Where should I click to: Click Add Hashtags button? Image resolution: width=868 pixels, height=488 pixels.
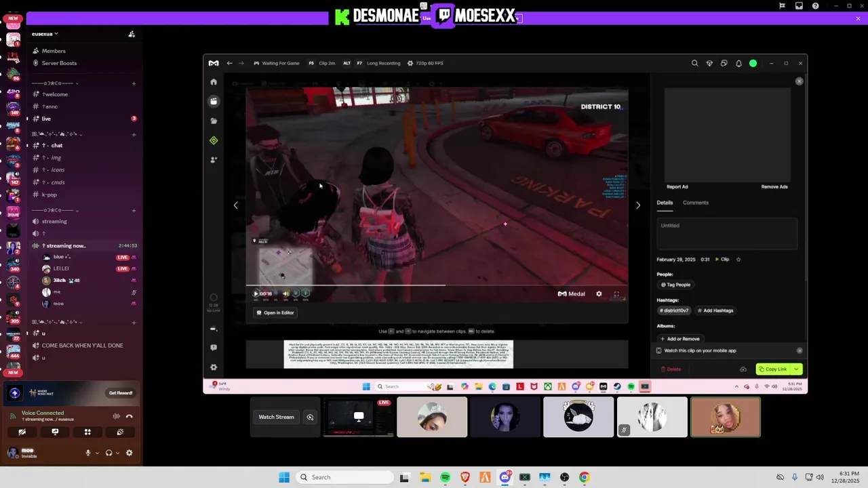click(x=715, y=310)
